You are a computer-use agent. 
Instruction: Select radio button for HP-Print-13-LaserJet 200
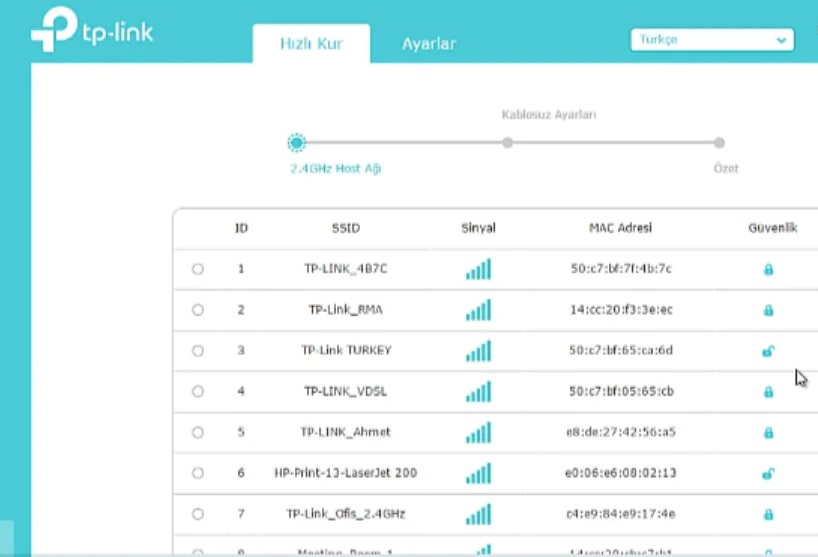click(197, 473)
